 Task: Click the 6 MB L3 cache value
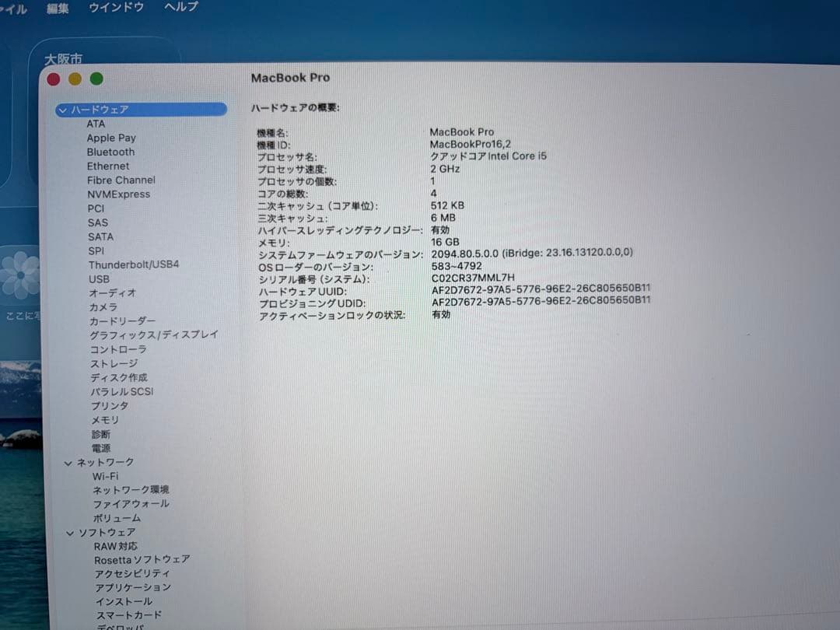(443, 218)
